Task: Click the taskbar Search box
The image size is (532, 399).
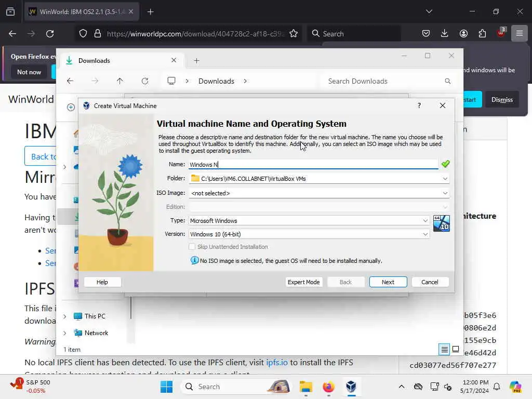Action: point(237,387)
